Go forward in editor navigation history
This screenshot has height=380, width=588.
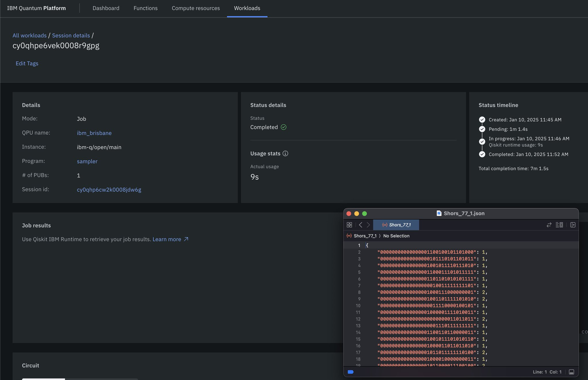[x=368, y=225]
